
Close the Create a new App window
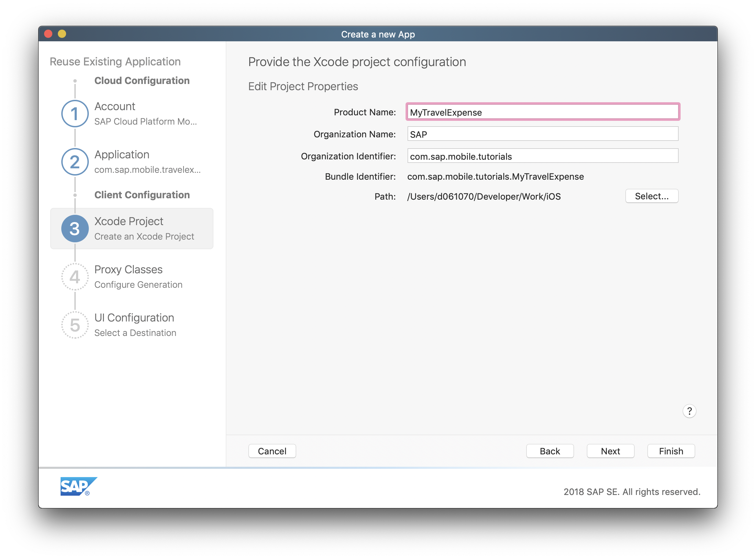(49, 34)
